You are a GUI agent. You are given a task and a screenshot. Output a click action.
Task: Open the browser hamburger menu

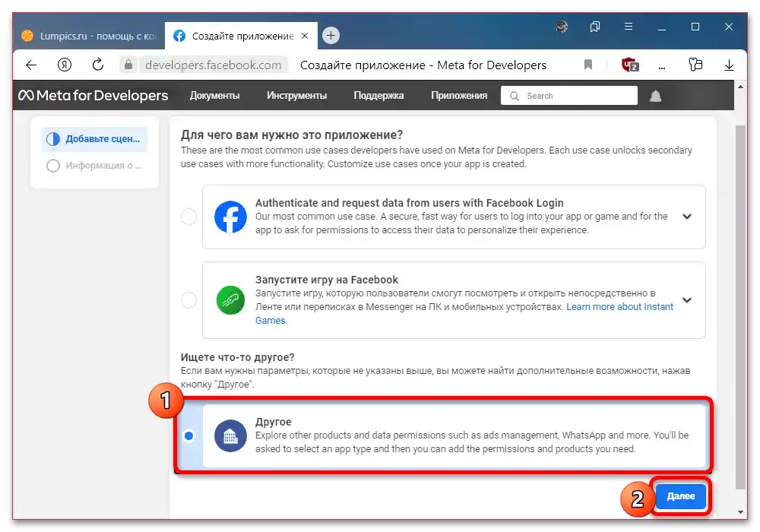(x=629, y=27)
